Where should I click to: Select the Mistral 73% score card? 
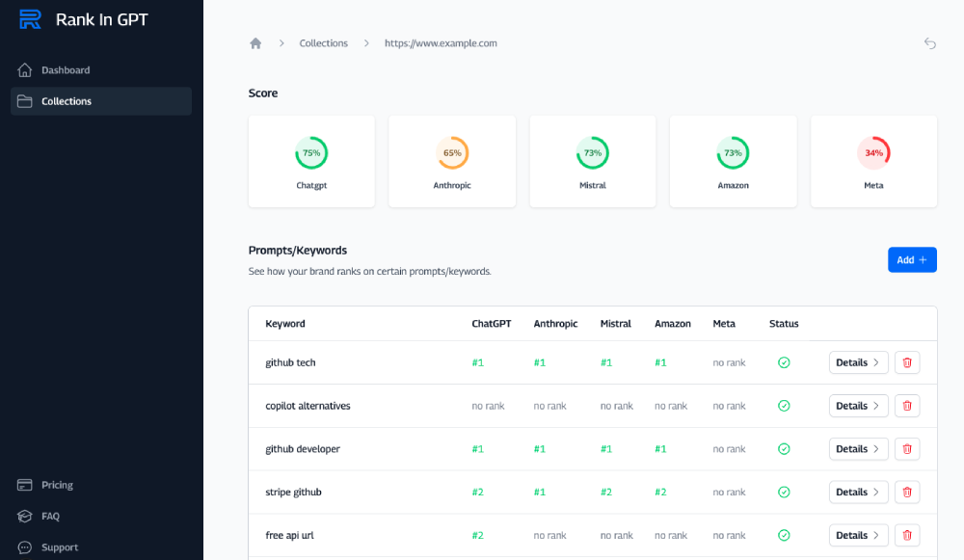pyautogui.click(x=593, y=161)
